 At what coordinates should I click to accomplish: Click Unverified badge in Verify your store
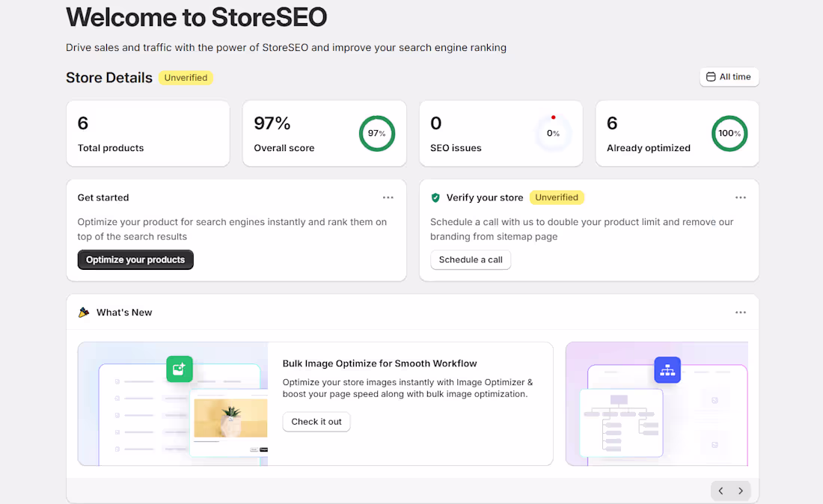click(x=557, y=197)
